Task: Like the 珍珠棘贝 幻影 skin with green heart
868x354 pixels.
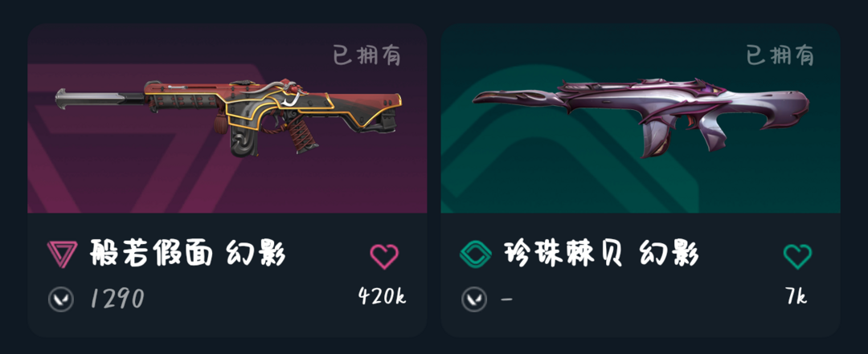Action: (798, 256)
